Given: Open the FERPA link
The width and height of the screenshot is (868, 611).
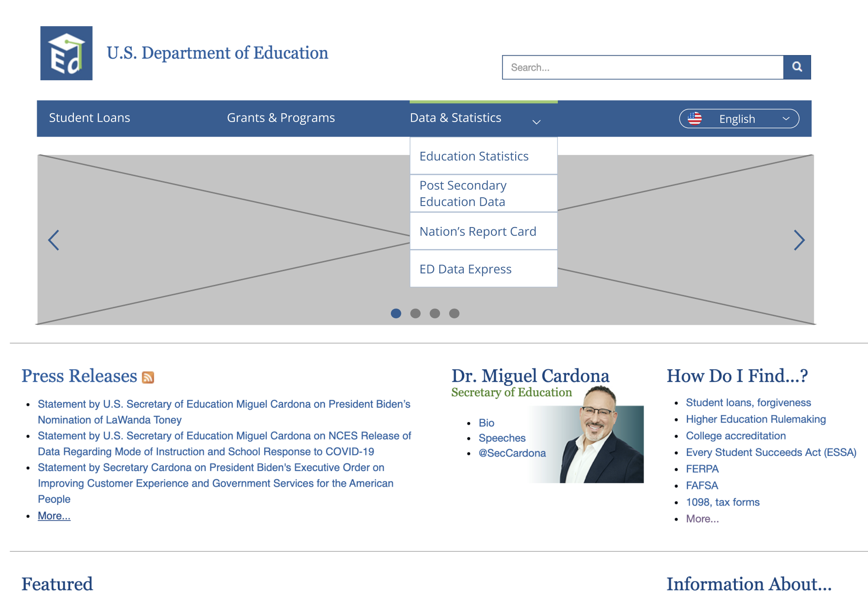Looking at the screenshot, I should pyautogui.click(x=702, y=469).
